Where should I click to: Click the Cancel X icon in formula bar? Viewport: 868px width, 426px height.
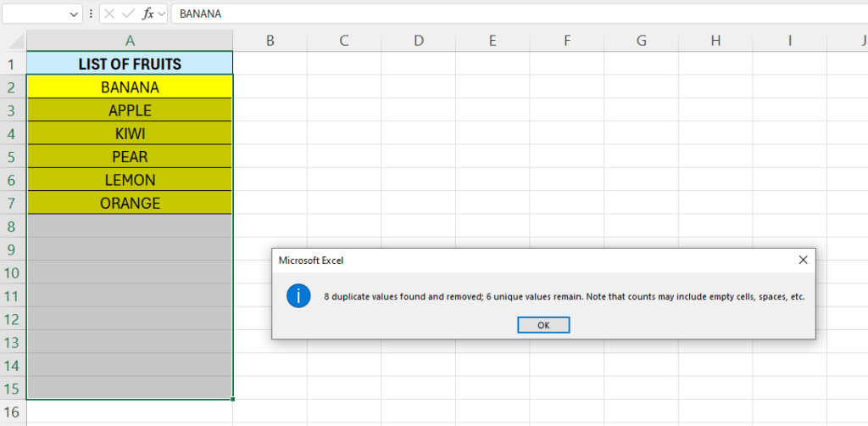pos(108,14)
